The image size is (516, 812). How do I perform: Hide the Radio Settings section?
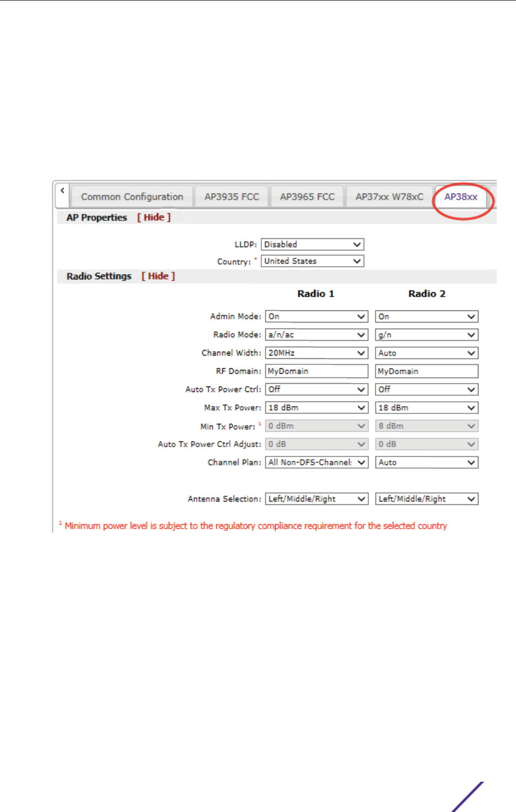pos(158,276)
